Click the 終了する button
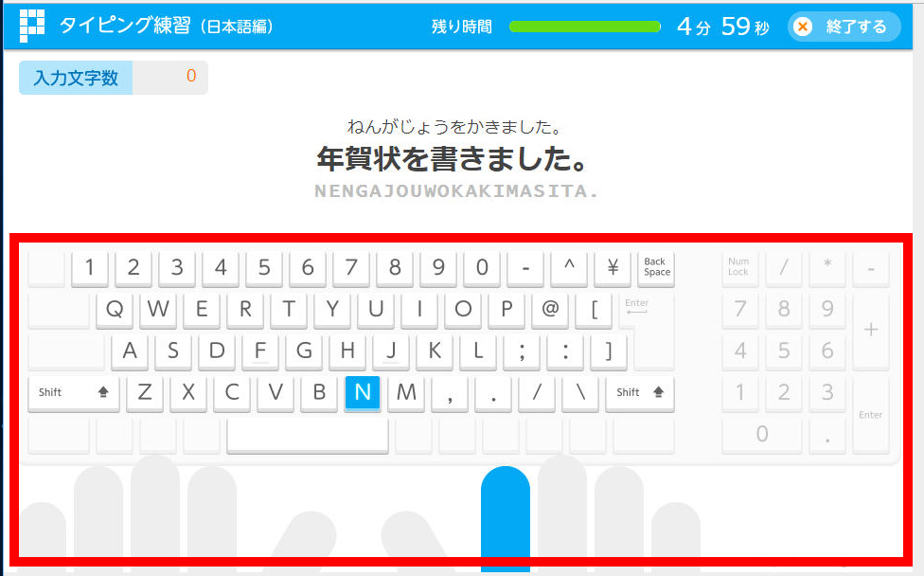The height and width of the screenshot is (576, 924). [x=844, y=27]
